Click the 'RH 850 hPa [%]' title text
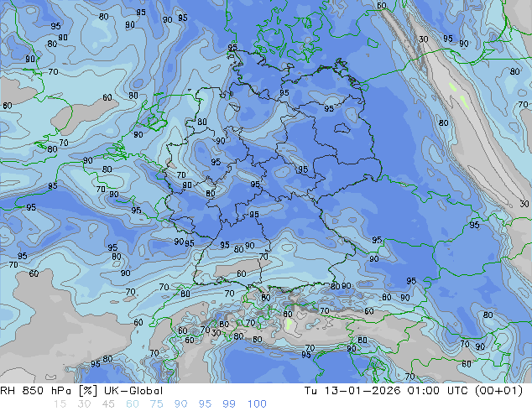 coord(49,391)
